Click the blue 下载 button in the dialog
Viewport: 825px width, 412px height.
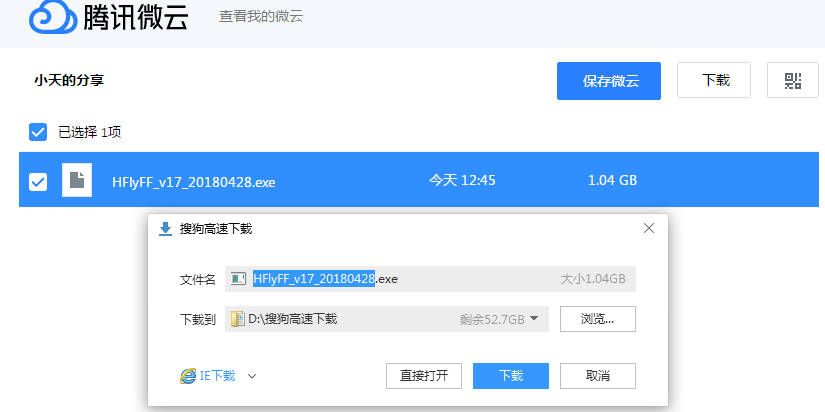tap(511, 376)
